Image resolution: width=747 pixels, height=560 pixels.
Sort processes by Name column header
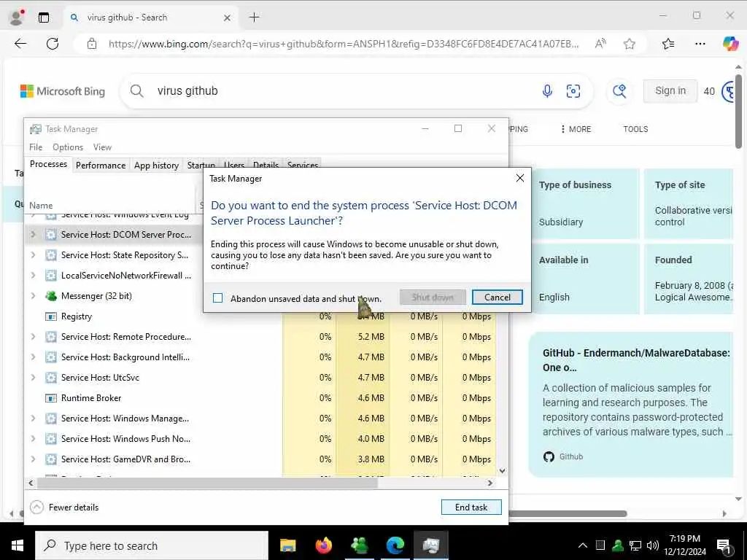click(41, 205)
